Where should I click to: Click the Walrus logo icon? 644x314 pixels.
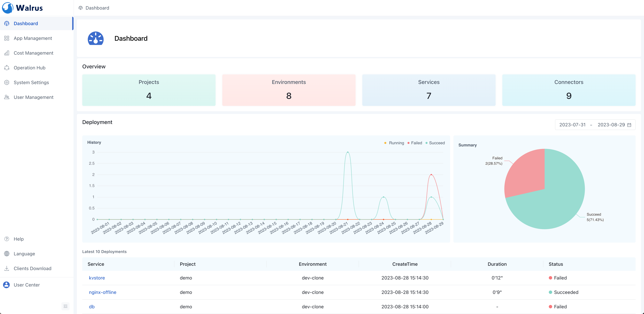click(8, 8)
